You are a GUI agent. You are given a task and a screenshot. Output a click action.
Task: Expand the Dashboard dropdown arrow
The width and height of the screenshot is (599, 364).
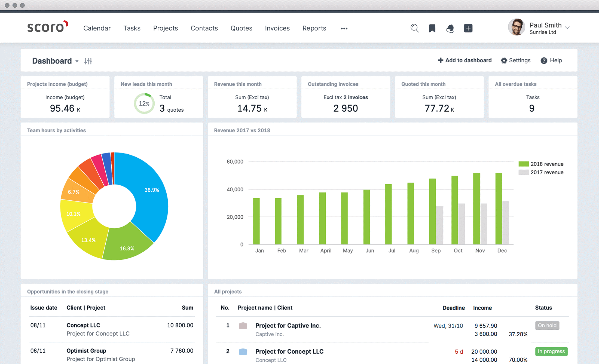tap(77, 61)
